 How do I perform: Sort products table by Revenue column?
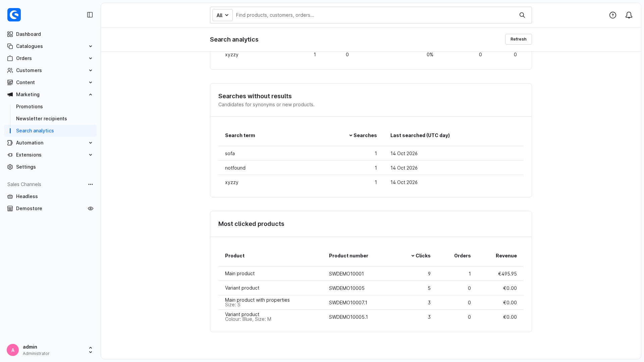coord(506,256)
